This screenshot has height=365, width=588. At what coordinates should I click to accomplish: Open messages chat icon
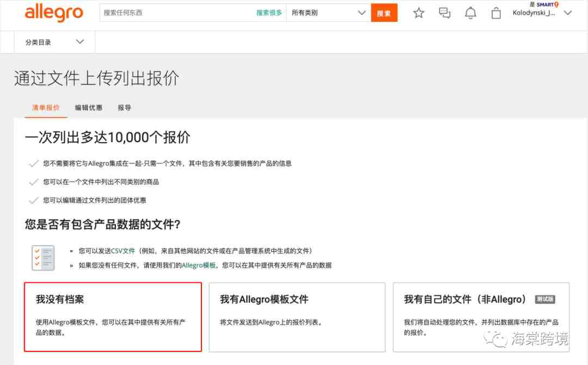coord(444,13)
